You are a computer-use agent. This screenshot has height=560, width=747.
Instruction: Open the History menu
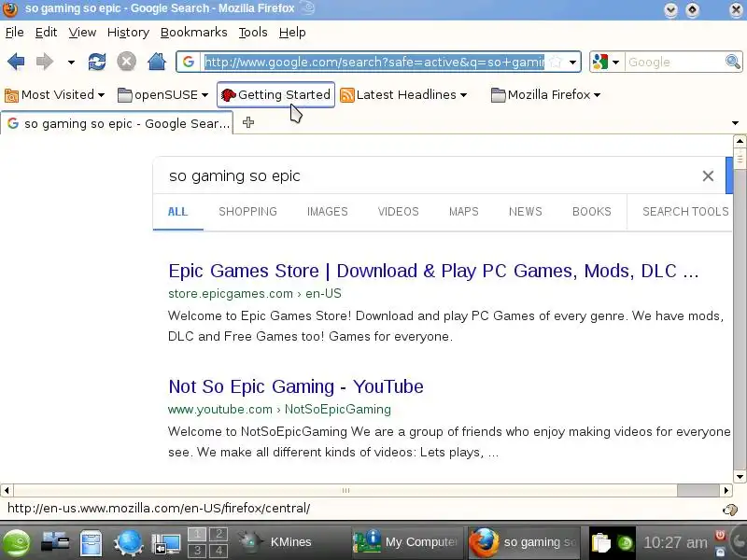click(128, 33)
